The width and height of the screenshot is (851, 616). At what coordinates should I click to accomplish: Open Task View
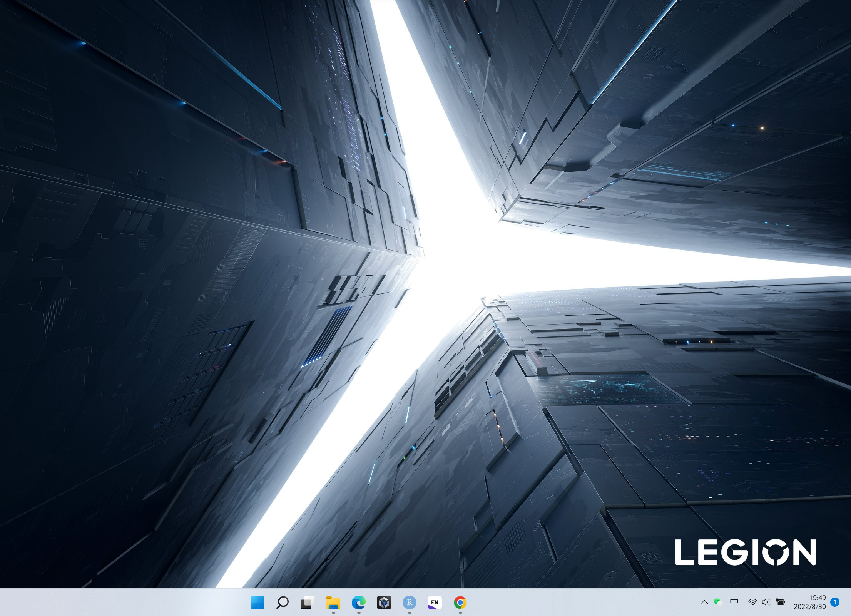pyautogui.click(x=308, y=603)
